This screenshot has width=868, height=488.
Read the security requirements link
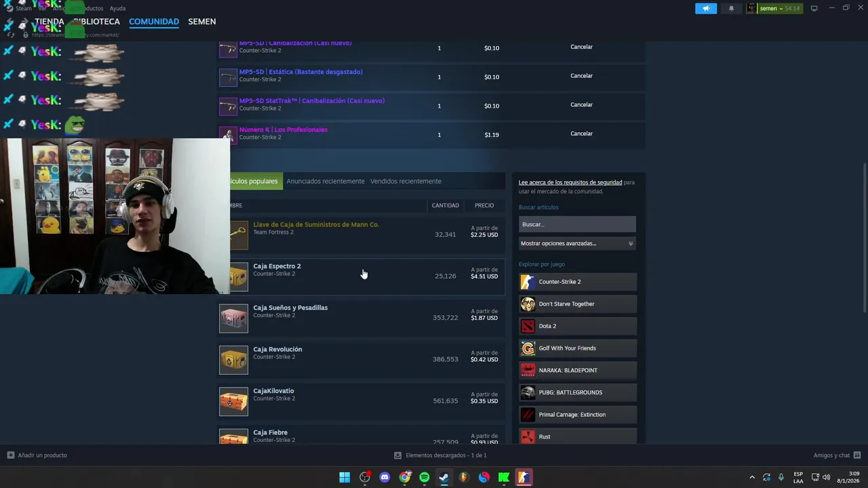[x=570, y=182]
